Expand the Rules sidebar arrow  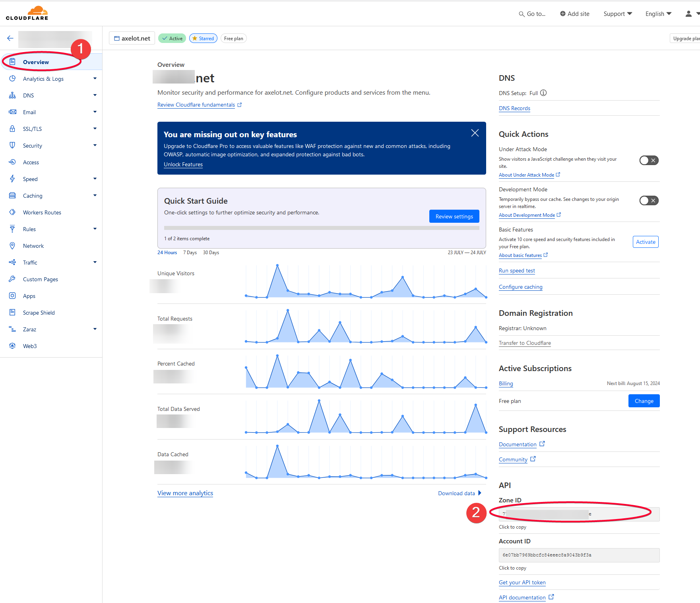pyautogui.click(x=95, y=229)
